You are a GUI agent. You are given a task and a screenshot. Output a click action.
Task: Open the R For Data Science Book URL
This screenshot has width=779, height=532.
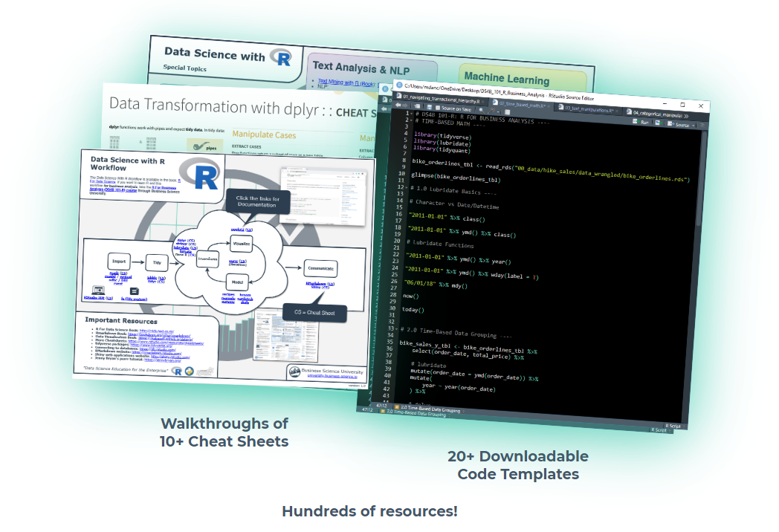tap(157, 331)
